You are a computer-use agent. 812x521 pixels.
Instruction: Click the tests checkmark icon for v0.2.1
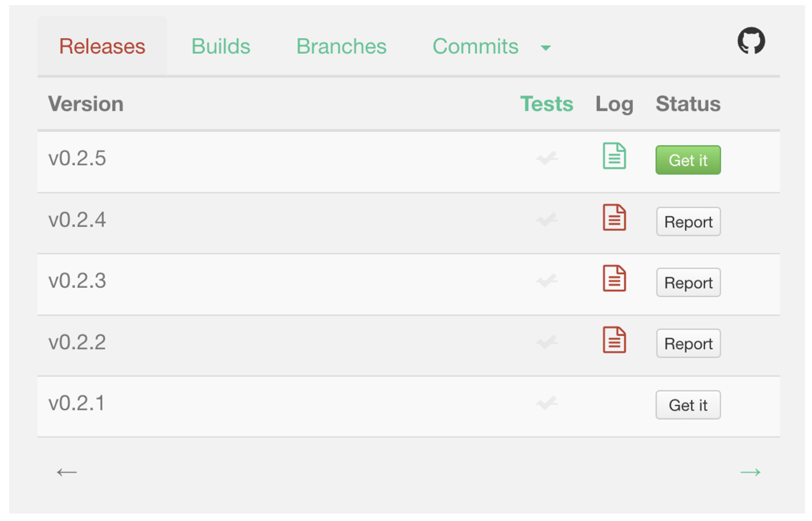click(x=547, y=403)
